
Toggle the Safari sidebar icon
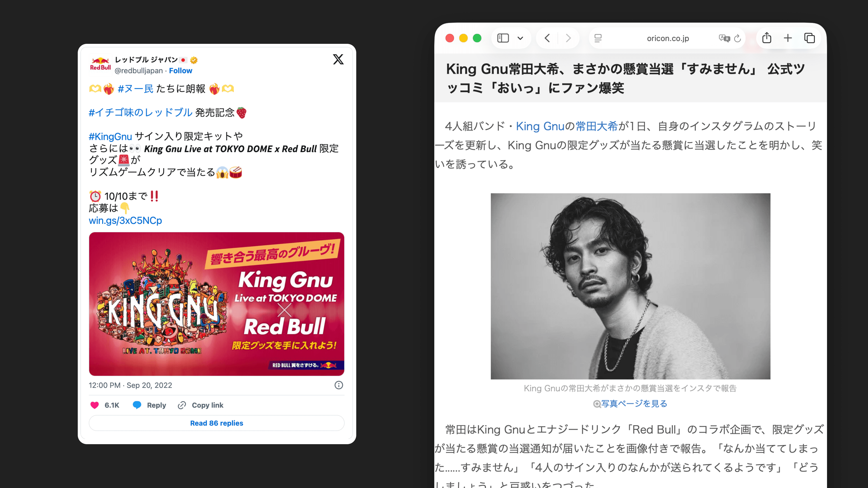(x=503, y=38)
